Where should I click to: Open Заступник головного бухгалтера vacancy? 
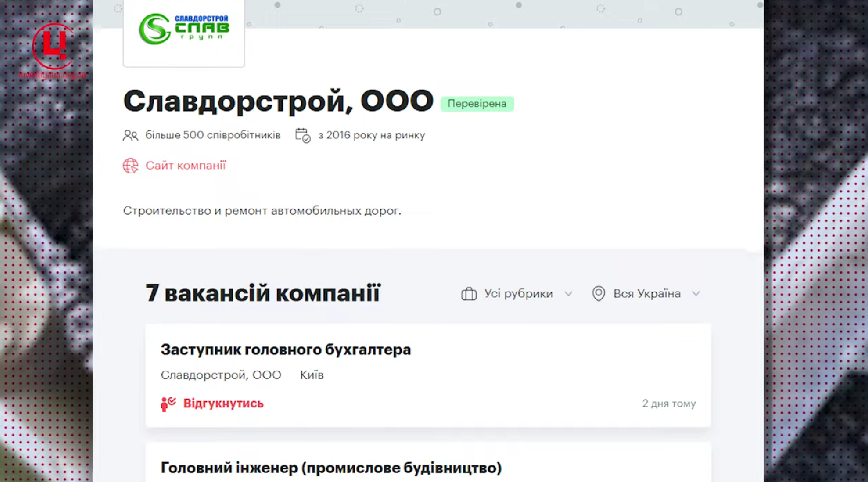[x=285, y=349]
